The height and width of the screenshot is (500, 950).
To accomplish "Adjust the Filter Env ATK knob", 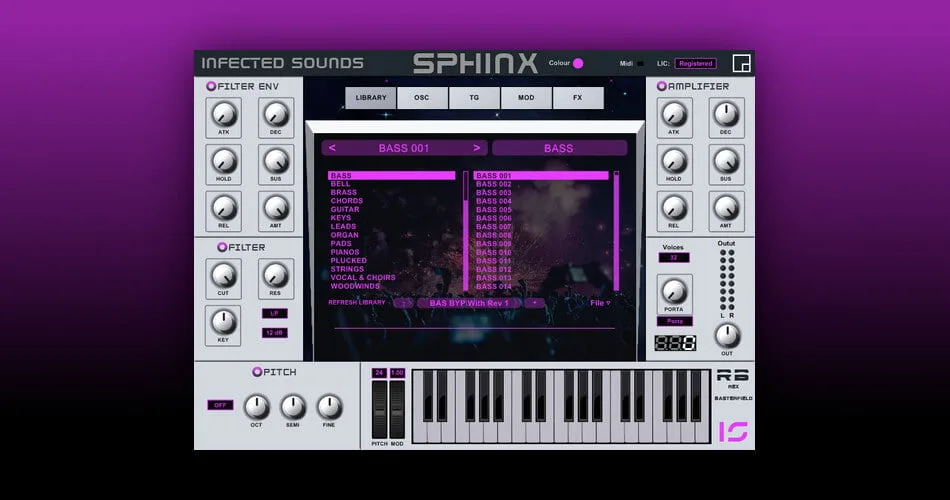I will coord(224,114).
